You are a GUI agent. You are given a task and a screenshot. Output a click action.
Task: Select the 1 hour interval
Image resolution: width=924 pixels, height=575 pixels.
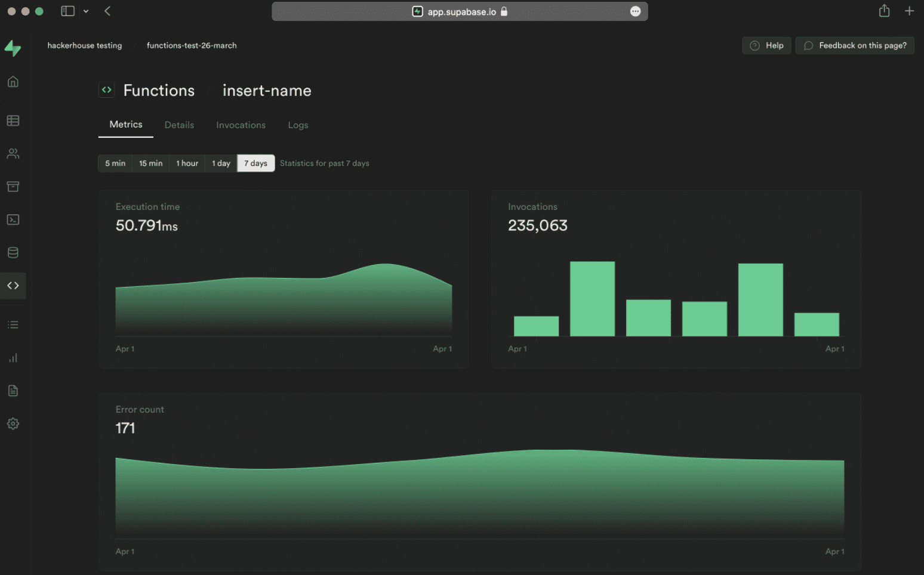coord(187,163)
